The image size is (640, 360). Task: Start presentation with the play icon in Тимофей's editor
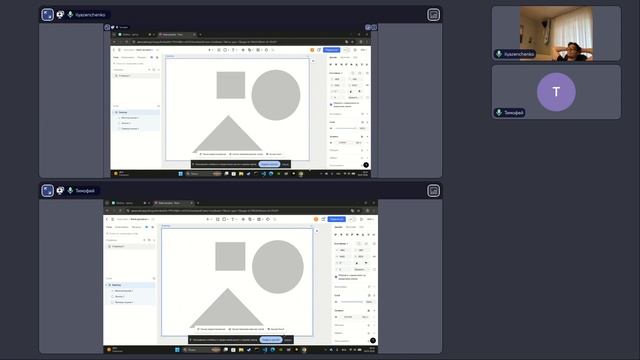click(361, 219)
